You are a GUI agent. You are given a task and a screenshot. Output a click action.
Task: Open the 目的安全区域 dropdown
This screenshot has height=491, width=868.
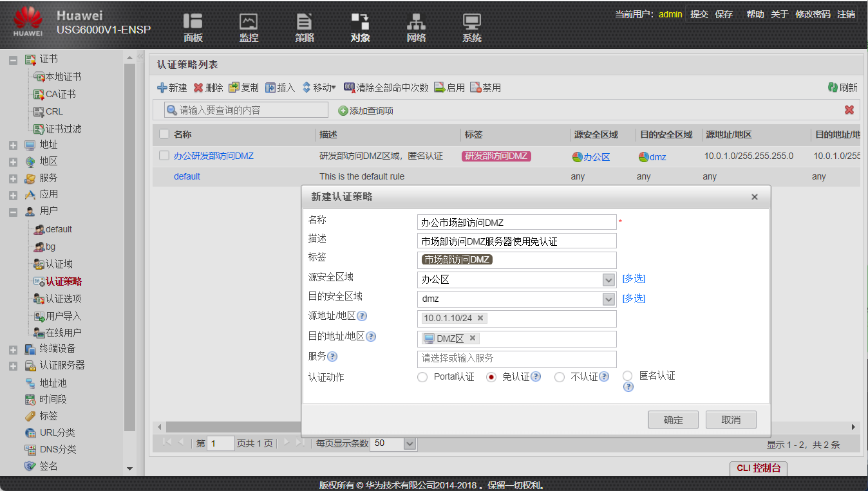[609, 299]
